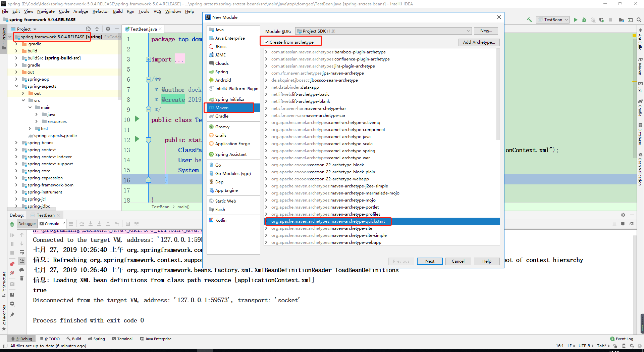644x352 pixels.
Task: Open the Refactor menu
Action: tap(101, 11)
